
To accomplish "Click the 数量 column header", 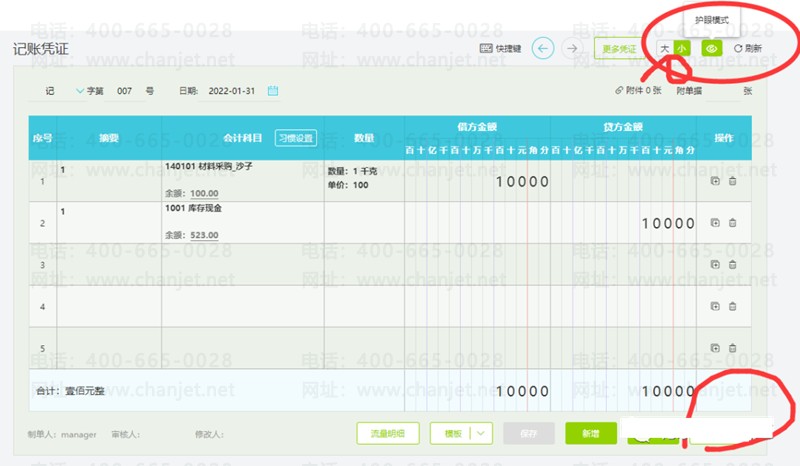I will (x=364, y=138).
